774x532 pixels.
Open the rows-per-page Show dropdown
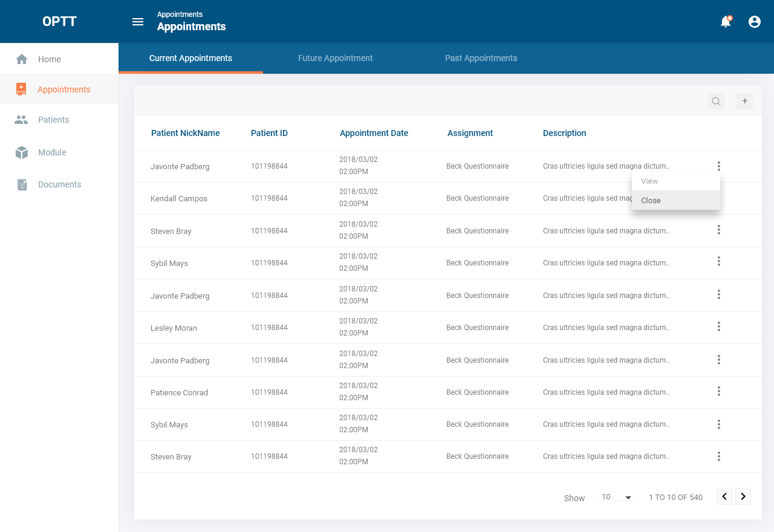(x=614, y=497)
